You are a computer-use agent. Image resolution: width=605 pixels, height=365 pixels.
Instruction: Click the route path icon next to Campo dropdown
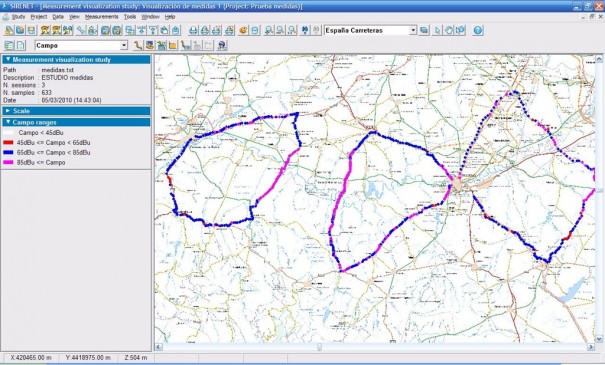click(x=138, y=46)
